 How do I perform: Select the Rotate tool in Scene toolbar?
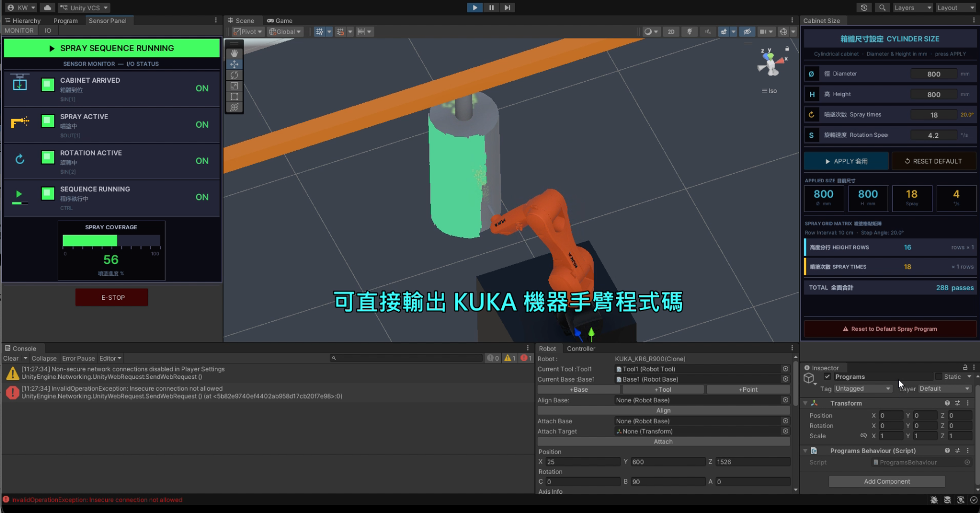(x=234, y=75)
